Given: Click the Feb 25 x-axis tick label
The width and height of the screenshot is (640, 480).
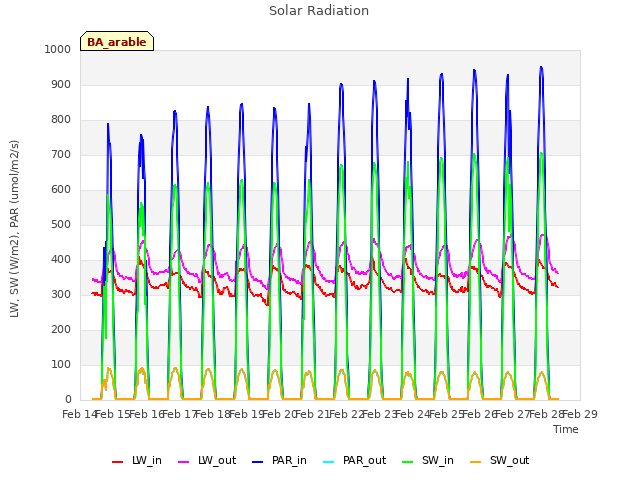Looking at the screenshot, I should 447,414.
